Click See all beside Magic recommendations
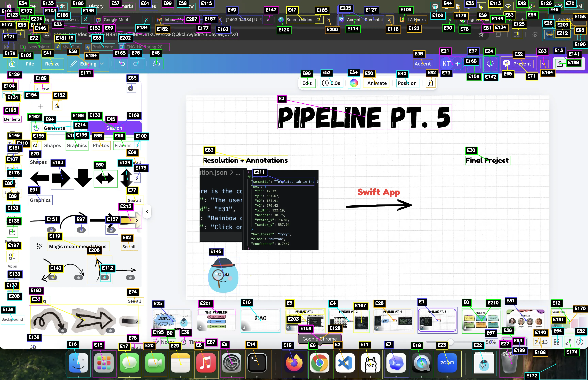Viewport: 588px width, 380px height. tap(129, 247)
